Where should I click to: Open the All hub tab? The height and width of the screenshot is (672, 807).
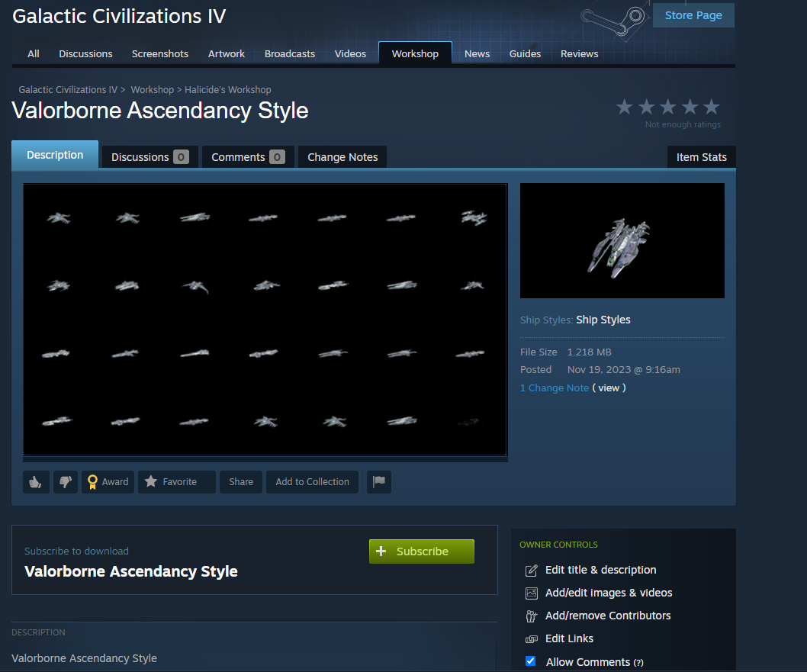(x=34, y=53)
